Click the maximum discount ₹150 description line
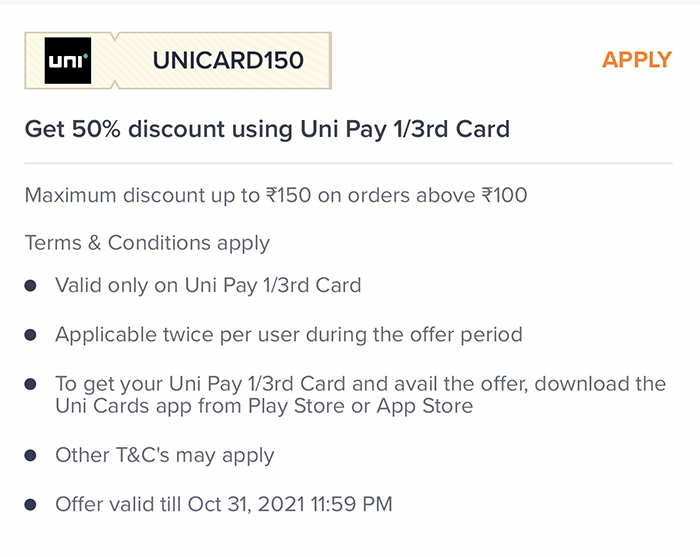The image size is (700, 557). 276,195
